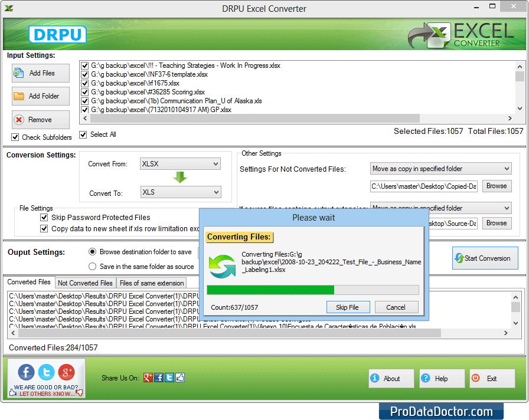Uncheck Skip Password Protected Files
Screen dimensions: 529x420
(44, 217)
